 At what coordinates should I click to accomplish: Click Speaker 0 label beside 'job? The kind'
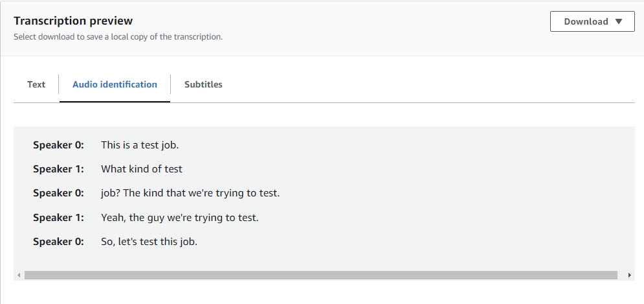[x=58, y=193]
